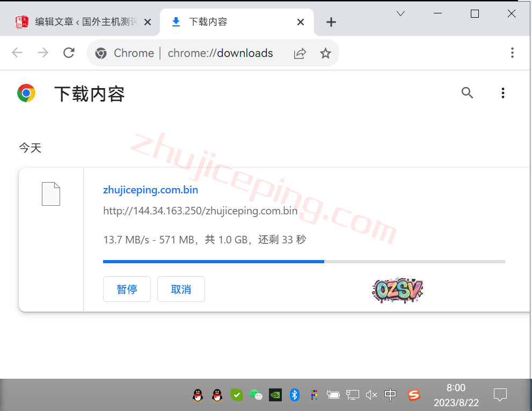Screen dimensions: 532x411
Task: Close the 下载内容 tab
Action: [x=301, y=22]
